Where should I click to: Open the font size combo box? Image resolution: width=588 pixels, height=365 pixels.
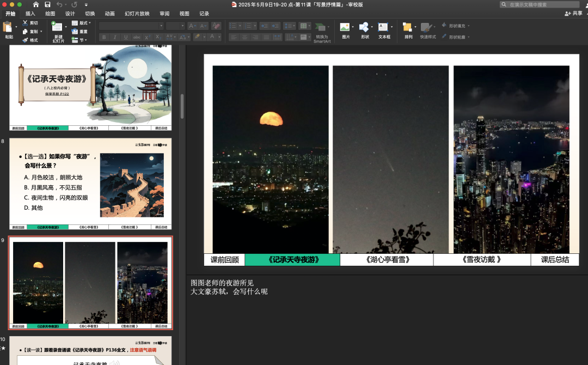[x=175, y=26]
